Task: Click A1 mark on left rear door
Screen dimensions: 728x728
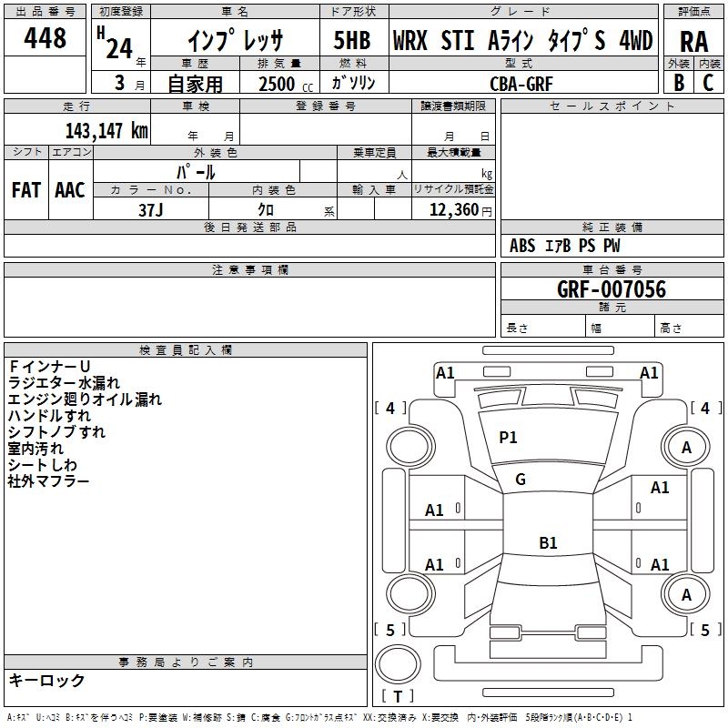Action: [x=434, y=565]
